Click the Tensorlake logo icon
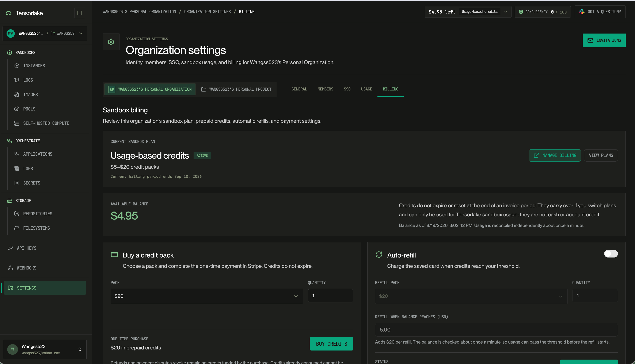The image size is (635, 364). tap(8, 13)
